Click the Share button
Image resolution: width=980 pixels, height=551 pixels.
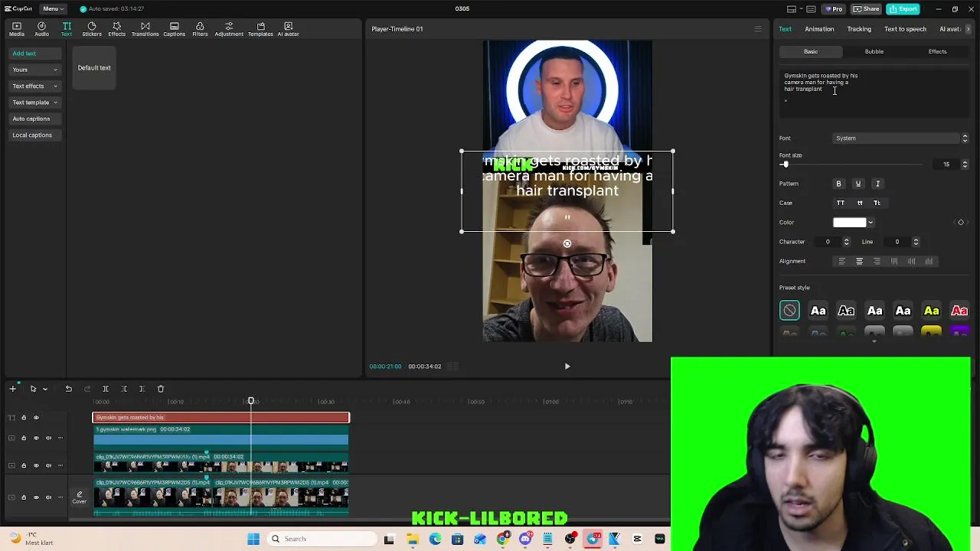[x=866, y=8]
